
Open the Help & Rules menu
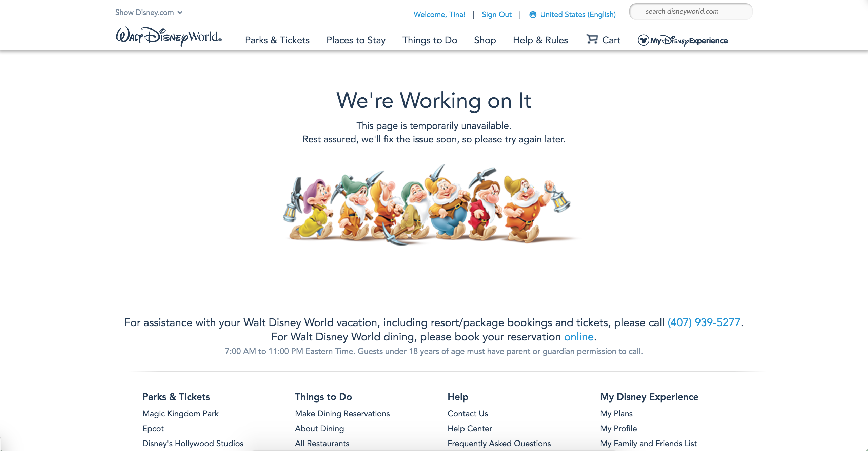[540, 40]
